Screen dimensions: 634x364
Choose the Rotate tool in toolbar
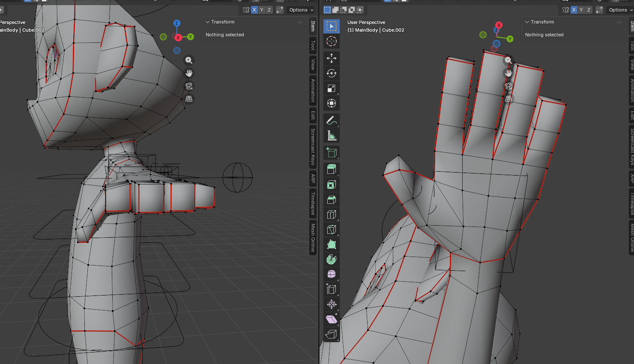point(331,73)
